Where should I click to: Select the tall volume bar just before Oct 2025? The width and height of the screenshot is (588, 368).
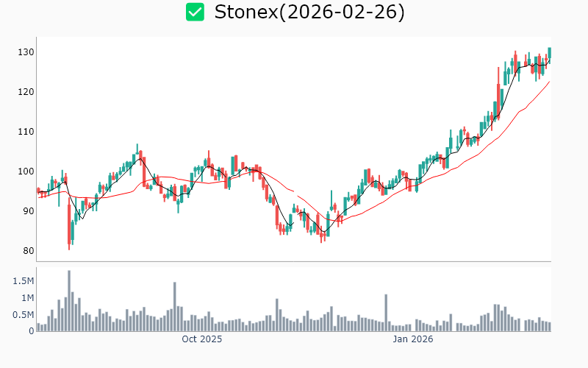point(175,307)
